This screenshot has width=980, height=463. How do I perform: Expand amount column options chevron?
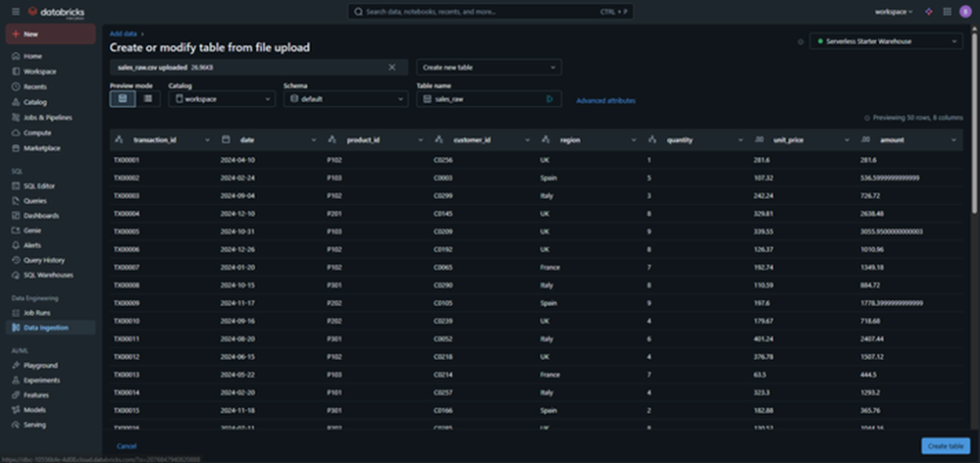point(954,140)
